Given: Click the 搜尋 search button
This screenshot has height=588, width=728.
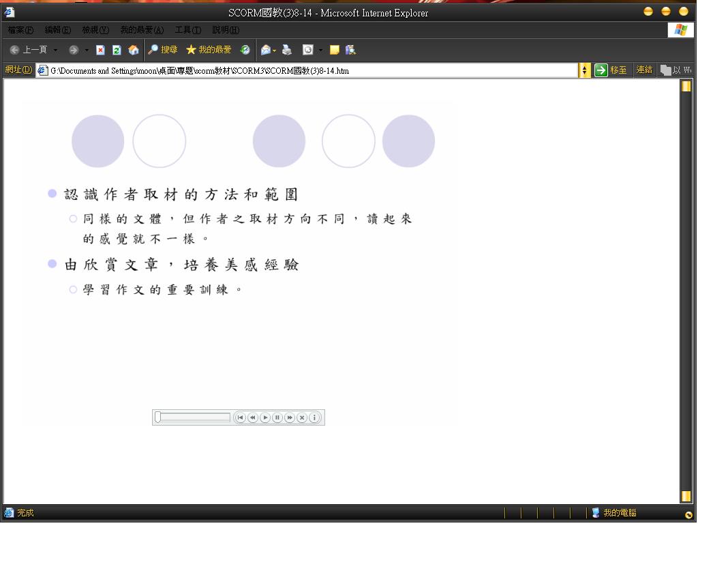Looking at the screenshot, I should click(163, 50).
